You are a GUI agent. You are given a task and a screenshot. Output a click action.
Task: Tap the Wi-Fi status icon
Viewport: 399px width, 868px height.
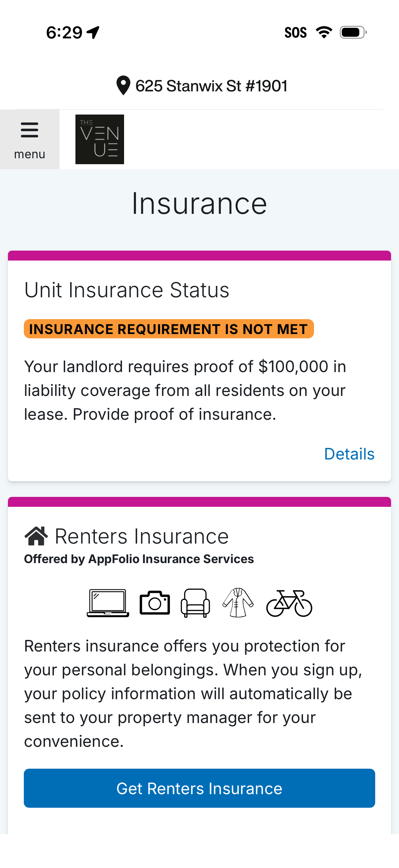coord(324,32)
